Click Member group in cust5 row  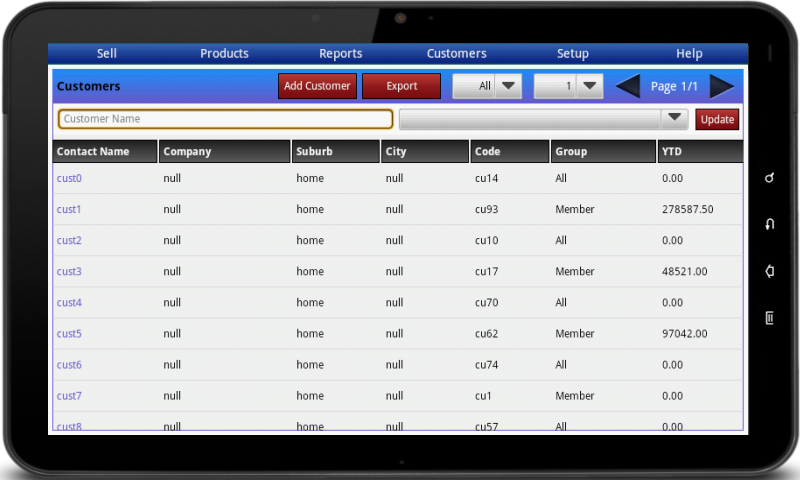pyautogui.click(x=575, y=334)
